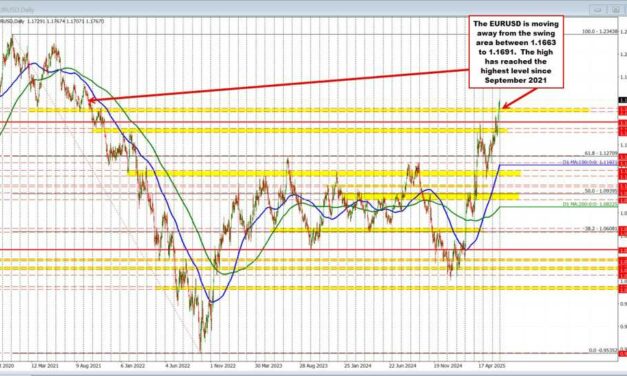This screenshot has height=376, width=627.
Task: Click the 19 Nov 2024 date label
Action: point(448,366)
